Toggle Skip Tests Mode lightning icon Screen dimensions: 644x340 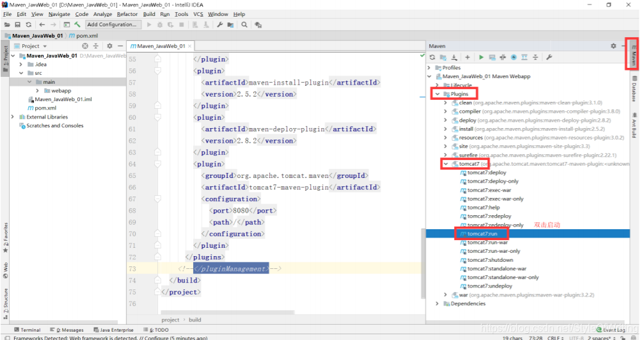click(514, 57)
